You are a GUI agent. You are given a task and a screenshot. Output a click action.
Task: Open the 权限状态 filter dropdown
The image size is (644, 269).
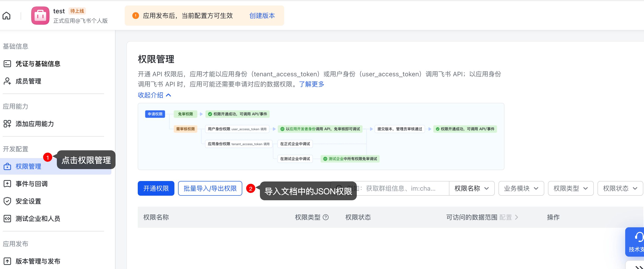pos(620,188)
